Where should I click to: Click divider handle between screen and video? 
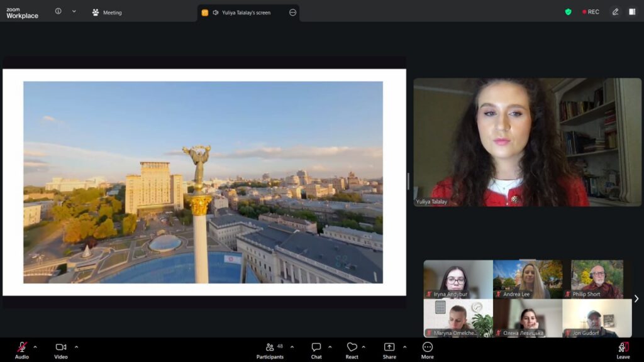coord(408,181)
